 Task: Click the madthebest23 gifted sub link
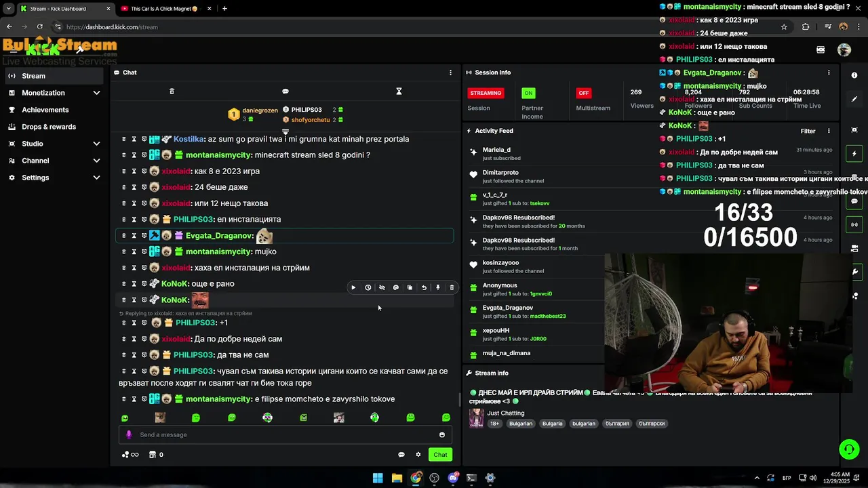[x=548, y=317]
